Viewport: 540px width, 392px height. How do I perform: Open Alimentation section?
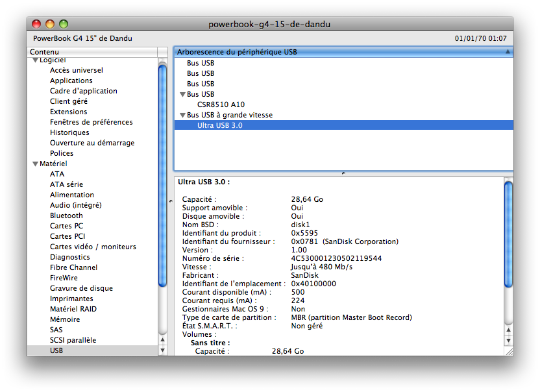pyautogui.click(x=72, y=195)
